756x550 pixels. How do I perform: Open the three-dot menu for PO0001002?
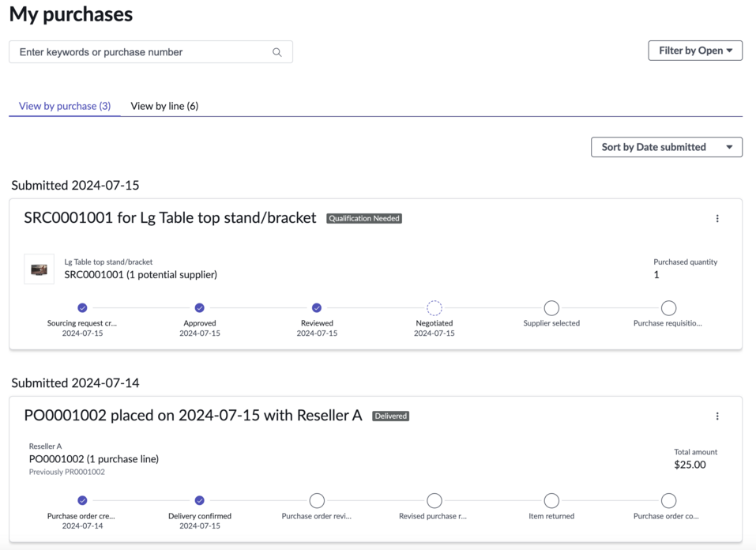pyautogui.click(x=717, y=416)
